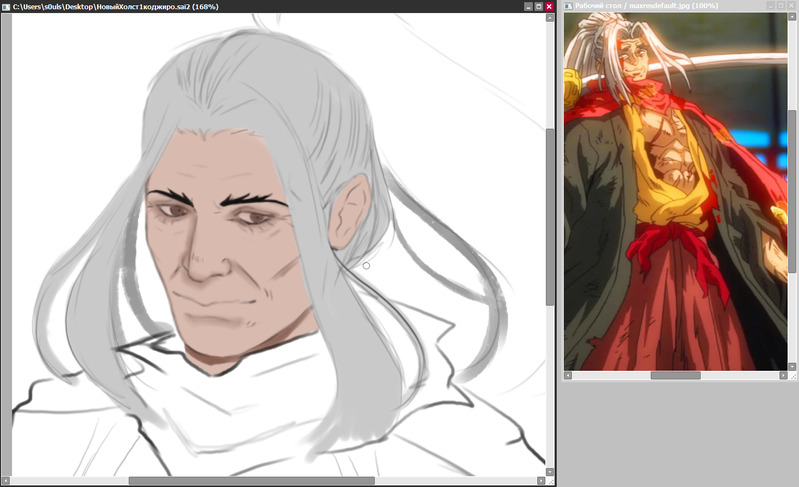The width and height of the screenshot is (799, 487).
Task: Click the maxresdefault.jpg window title icon
Action: pos(568,6)
